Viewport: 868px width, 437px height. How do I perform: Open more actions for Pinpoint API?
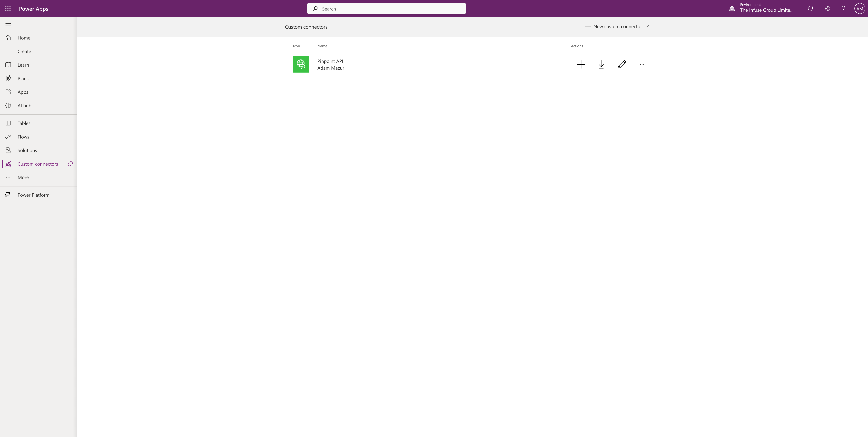(642, 64)
